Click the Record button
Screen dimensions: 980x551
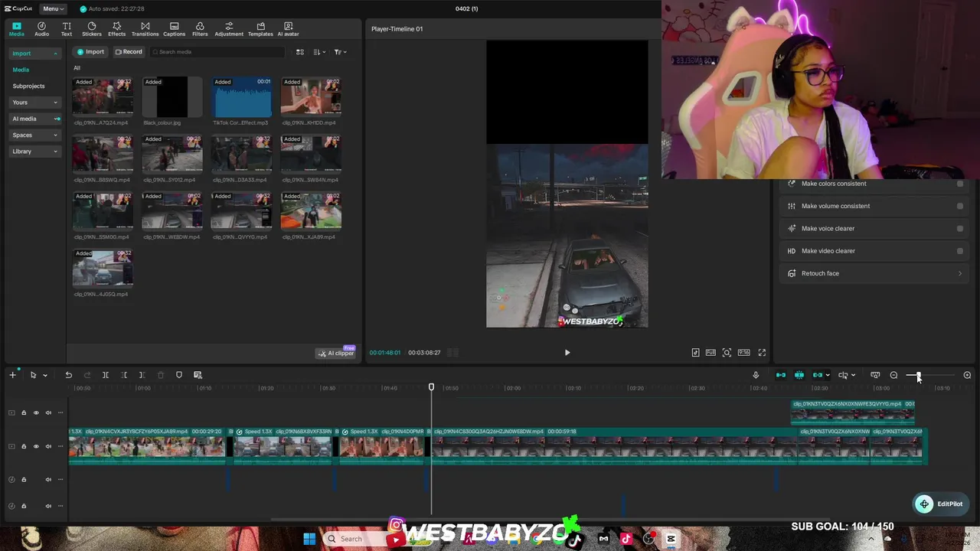(x=129, y=52)
